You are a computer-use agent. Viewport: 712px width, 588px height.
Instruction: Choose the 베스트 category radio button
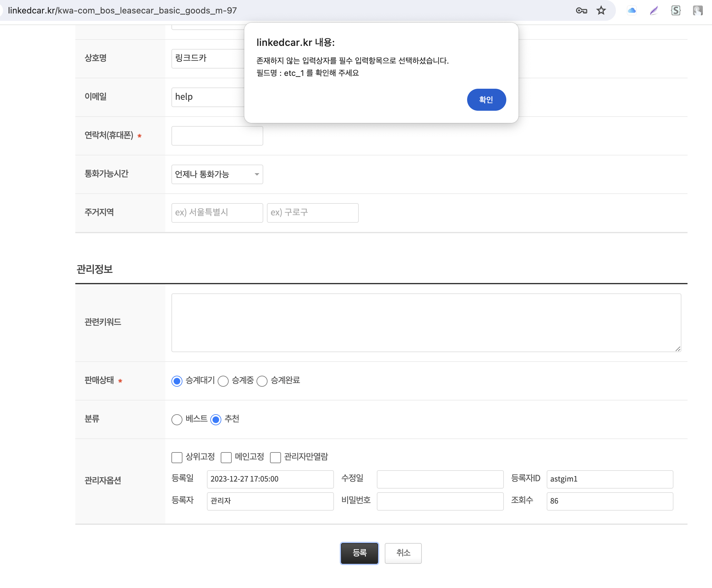pos(177,420)
